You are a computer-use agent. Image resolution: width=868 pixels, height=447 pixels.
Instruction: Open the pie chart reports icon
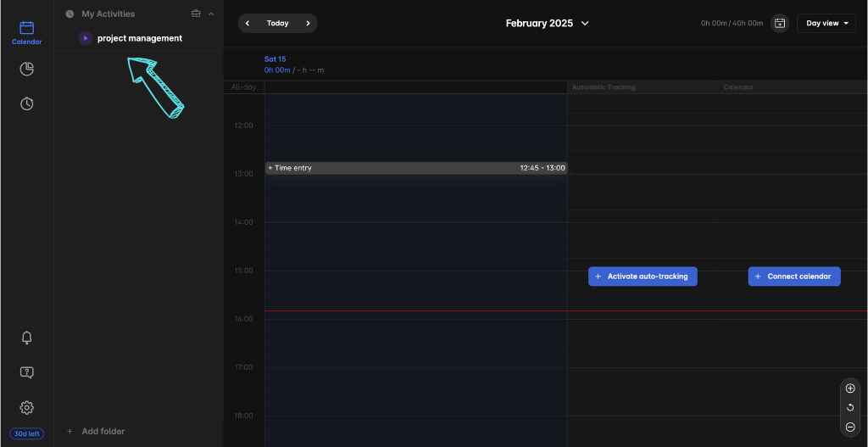[26, 69]
